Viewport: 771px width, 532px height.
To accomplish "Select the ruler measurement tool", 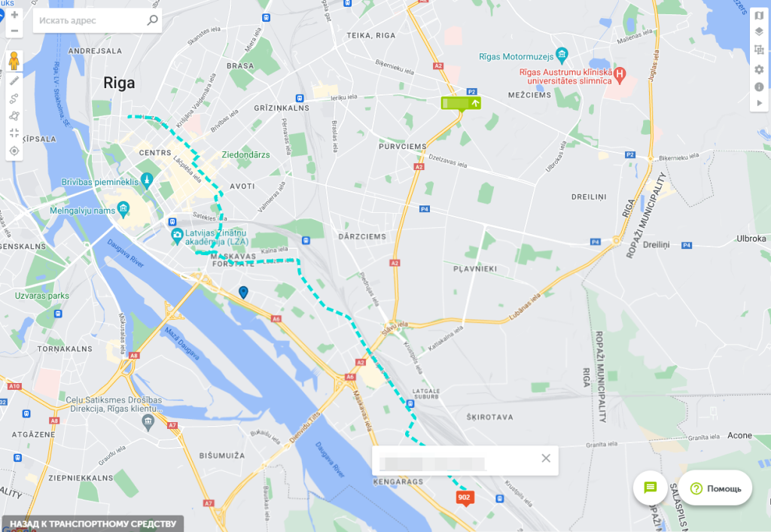I will 14,80.
